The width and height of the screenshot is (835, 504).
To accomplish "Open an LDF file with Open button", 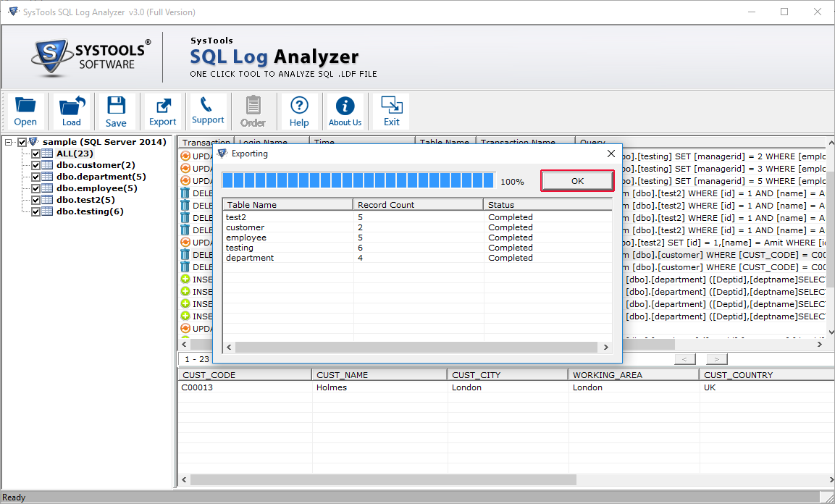I will point(25,112).
